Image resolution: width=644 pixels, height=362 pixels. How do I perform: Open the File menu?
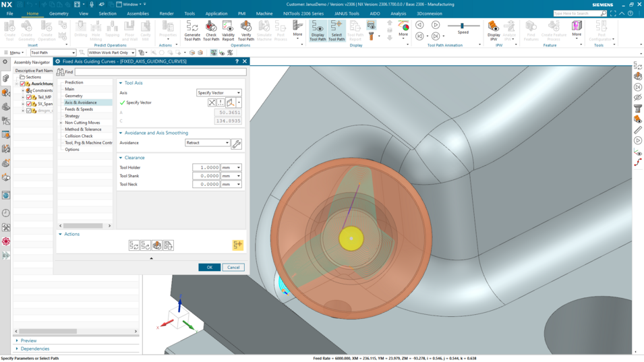10,13
